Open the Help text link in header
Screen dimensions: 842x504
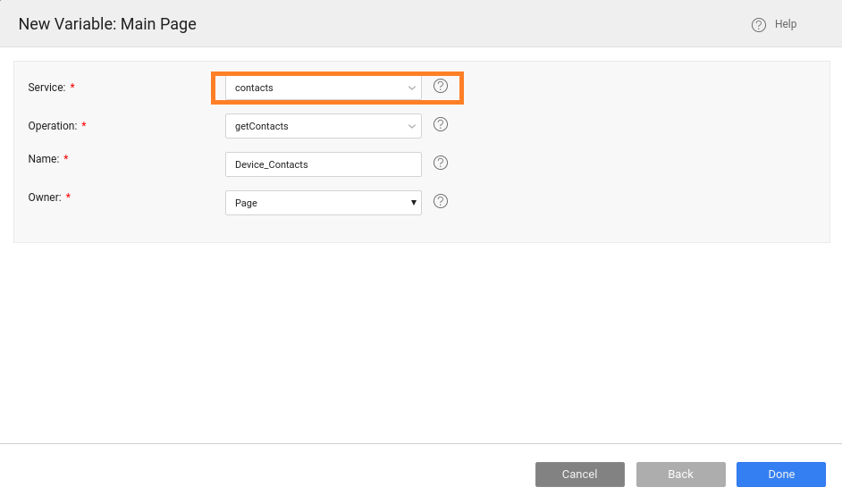tap(786, 24)
